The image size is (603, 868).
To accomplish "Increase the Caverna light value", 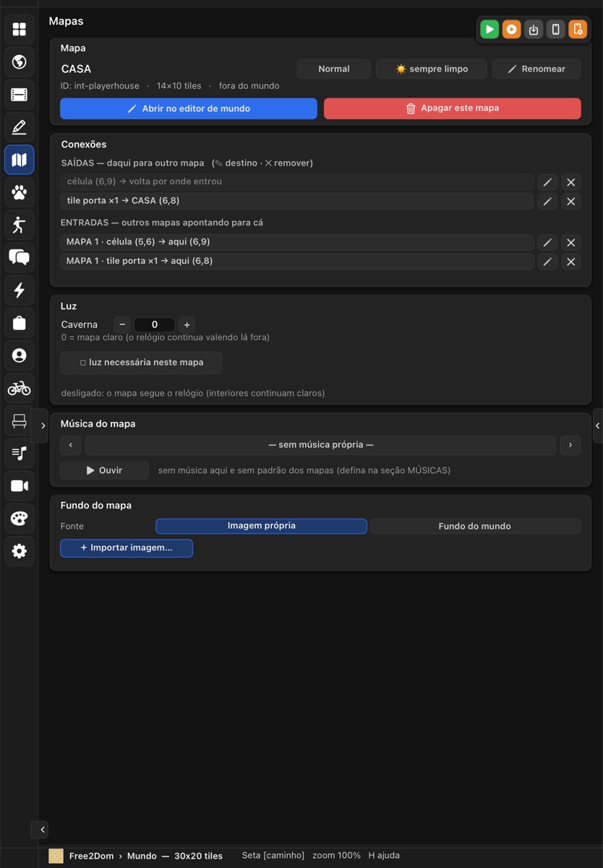I will 187,325.
